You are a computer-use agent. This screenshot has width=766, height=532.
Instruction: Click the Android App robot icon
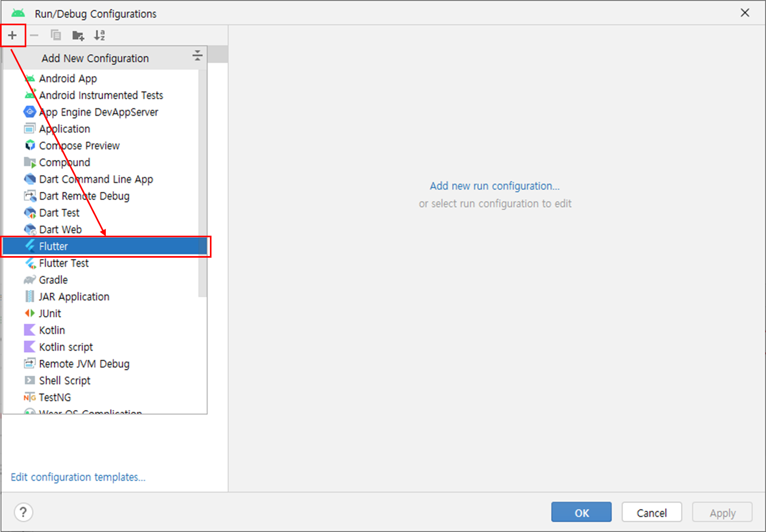pos(30,78)
